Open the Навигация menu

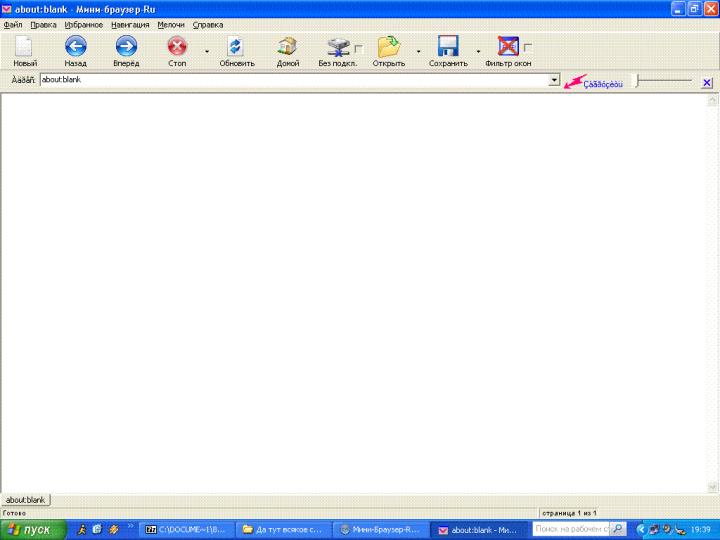pyautogui.click(x=130, y=24)
